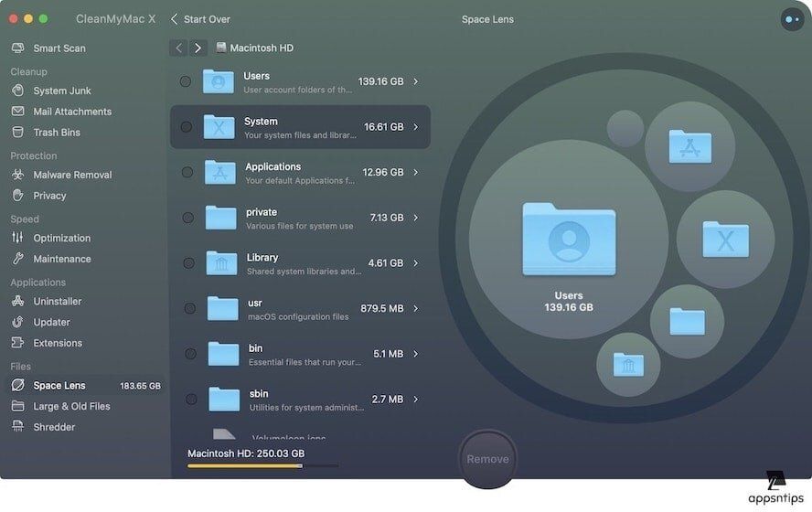
Task: Open the private row chevron
Action: [416, 218]
